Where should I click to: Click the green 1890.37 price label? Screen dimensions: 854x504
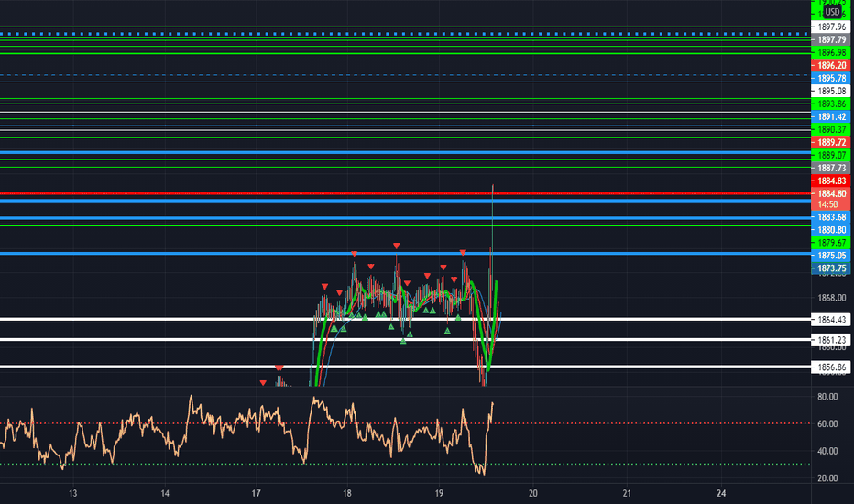tap(830, 130)
